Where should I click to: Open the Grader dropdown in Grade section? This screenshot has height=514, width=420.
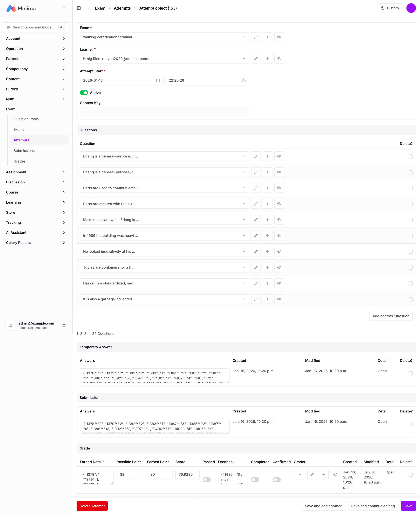click(299, 475)
